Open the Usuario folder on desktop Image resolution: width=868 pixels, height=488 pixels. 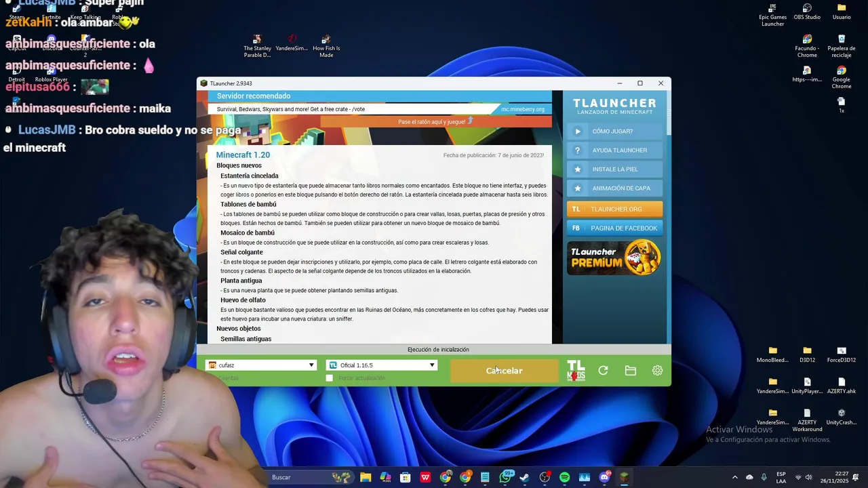point(842,12)
